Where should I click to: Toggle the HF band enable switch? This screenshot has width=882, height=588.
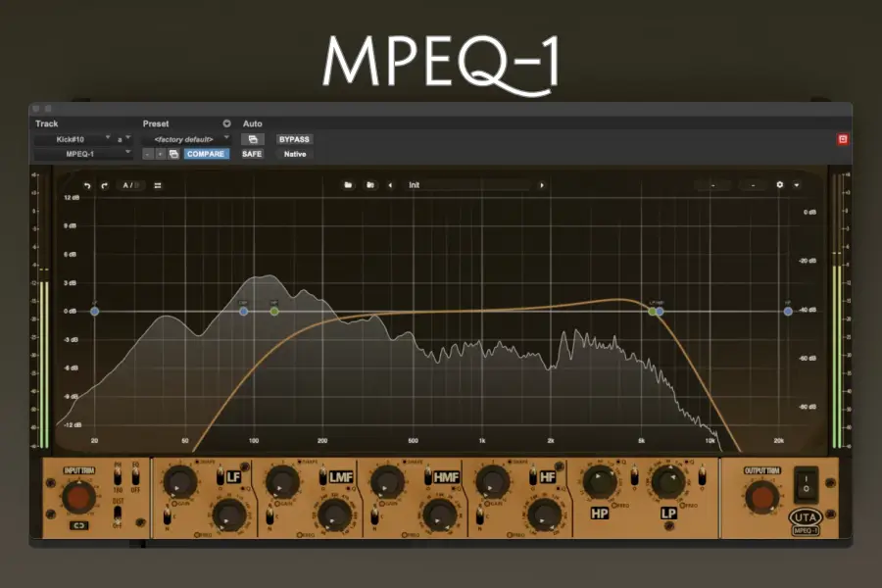click(x=533, y=477)
